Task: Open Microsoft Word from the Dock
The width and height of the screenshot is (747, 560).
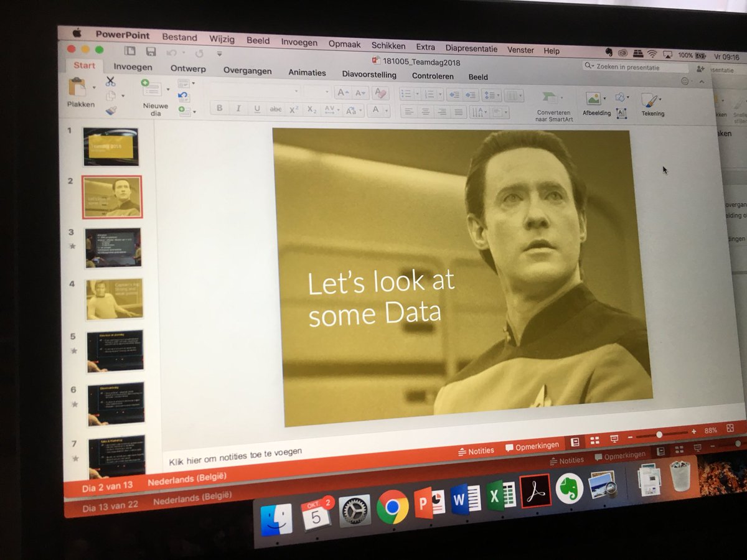Action: (x=466, y=499)
